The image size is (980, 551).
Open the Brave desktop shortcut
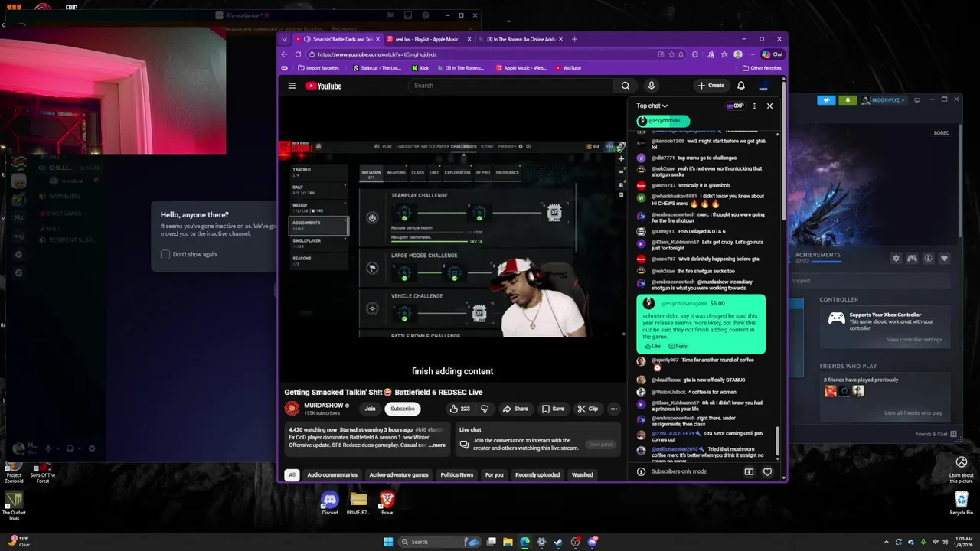tap(387, 503)
